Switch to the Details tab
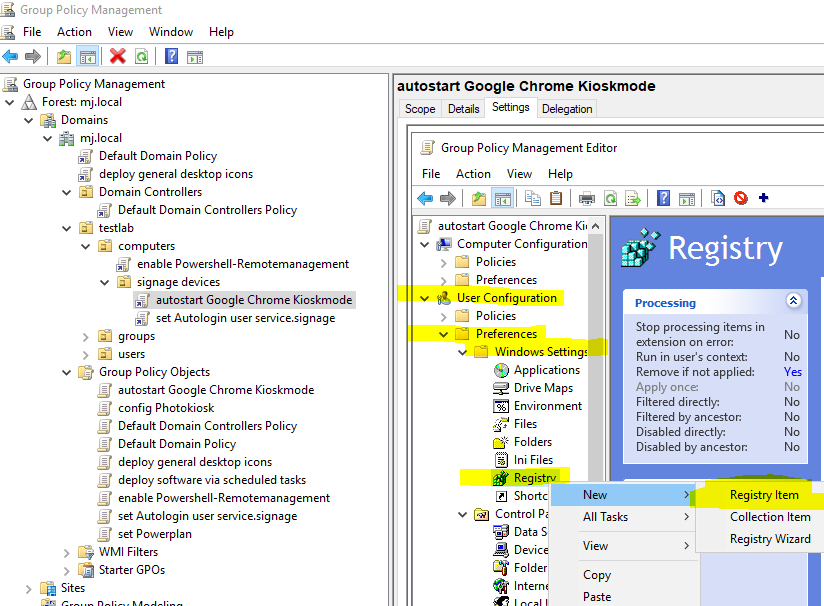The image size is (824, 606). [464, 109]
